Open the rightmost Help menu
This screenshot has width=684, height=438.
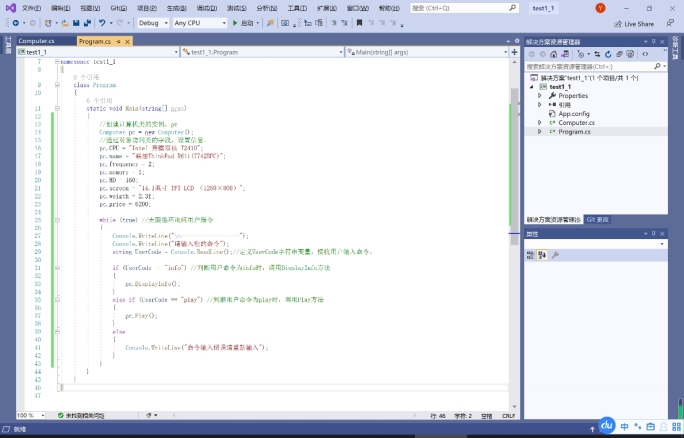tap(389, 8)
